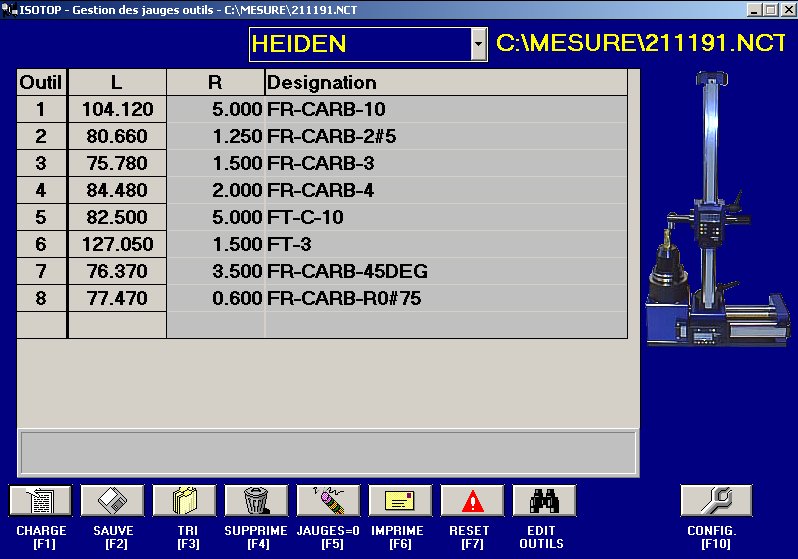Click the CHARGE [F1] load file icon
Screen dimensions: 798x559
tap(41, 500)
